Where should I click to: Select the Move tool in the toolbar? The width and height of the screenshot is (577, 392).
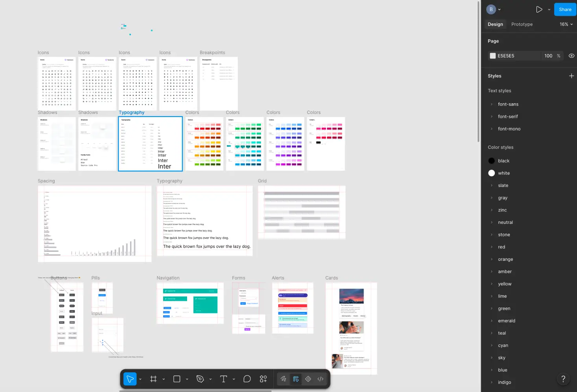pyautogui.click(x=130, y=379)
